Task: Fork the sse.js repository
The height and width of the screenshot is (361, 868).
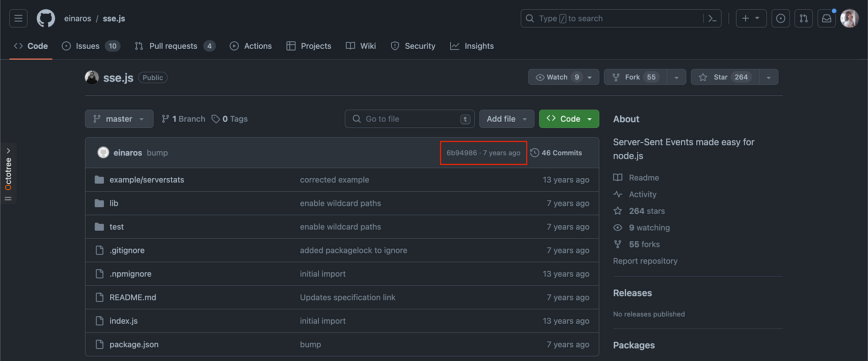Action: (x=635, y=77)
